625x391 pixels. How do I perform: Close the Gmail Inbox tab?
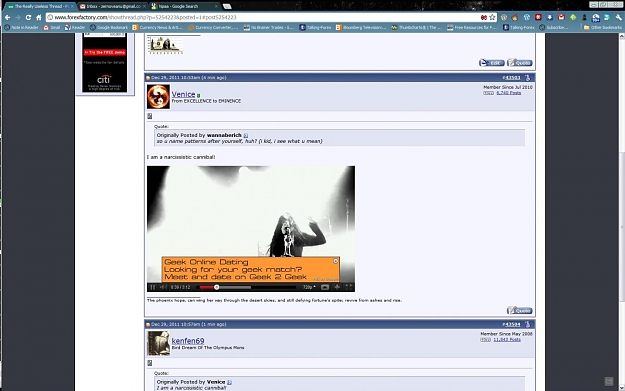click(x=144, y=6)
